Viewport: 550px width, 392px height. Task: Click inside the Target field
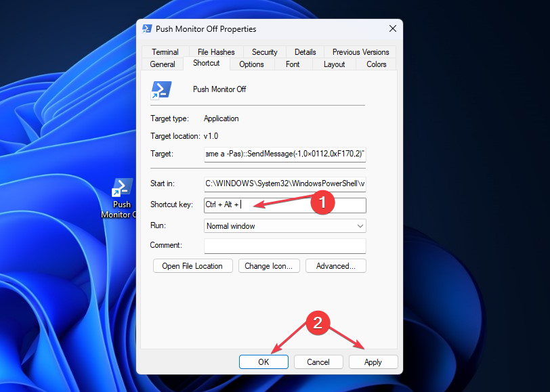click(284, 154)
